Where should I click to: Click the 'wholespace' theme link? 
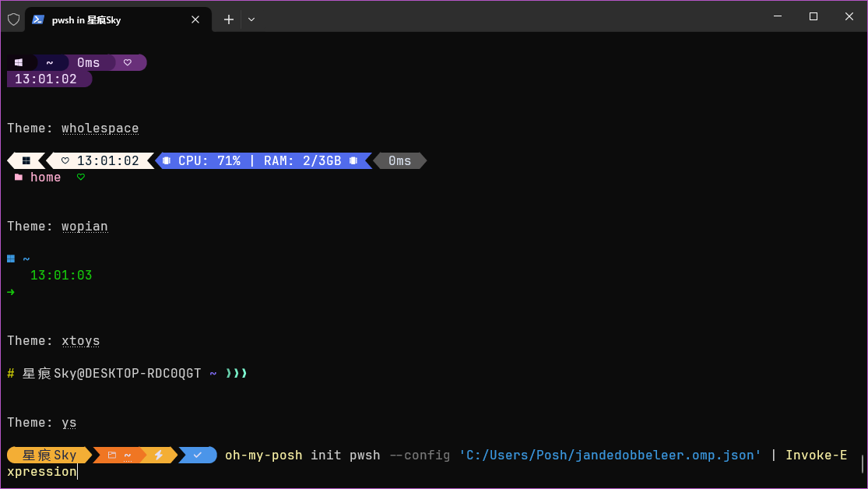coord(100,128)
